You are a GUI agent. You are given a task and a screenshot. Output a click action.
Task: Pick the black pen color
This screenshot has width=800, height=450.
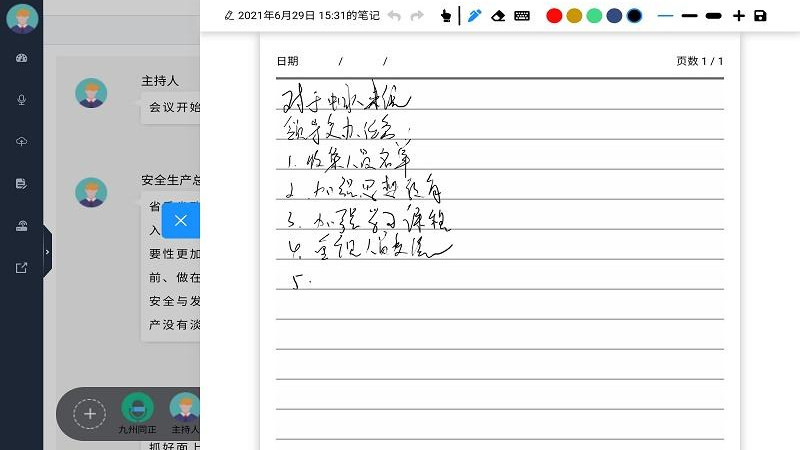click(634, 16)
